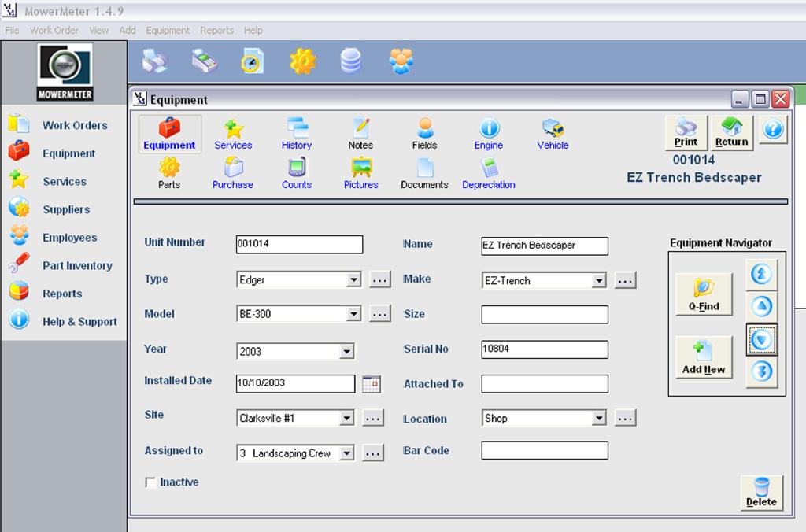Screen dimensions: 806x532
Task: Click into the Serial No field
Action: [545, 349]
